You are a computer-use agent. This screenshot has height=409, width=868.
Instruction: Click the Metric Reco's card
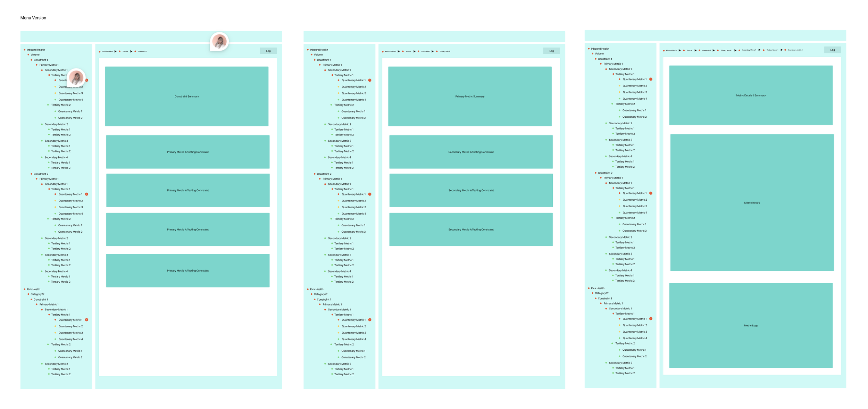(x=752, y=202)
